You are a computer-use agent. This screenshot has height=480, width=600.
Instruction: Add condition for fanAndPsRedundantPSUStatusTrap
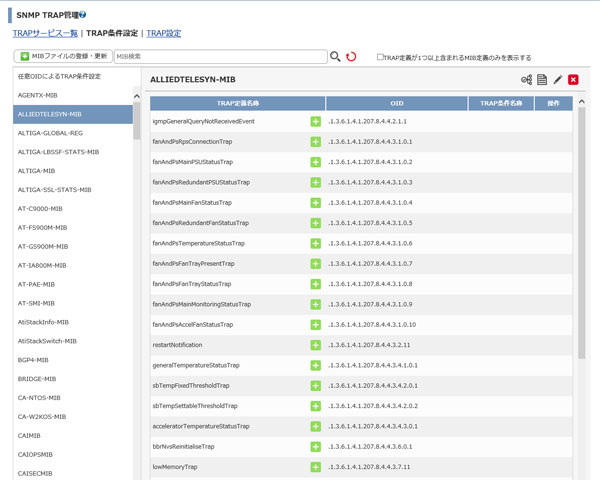coord(316,183)
